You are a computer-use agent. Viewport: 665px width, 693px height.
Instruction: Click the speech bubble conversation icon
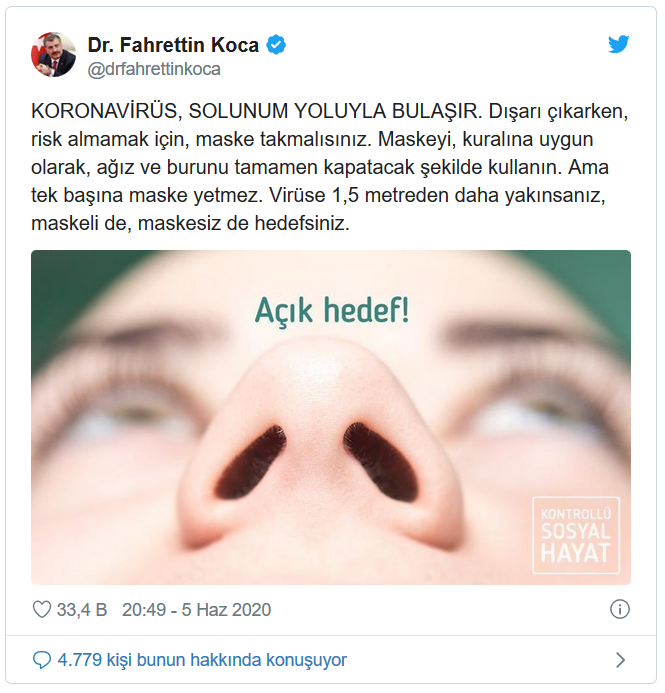42,660
